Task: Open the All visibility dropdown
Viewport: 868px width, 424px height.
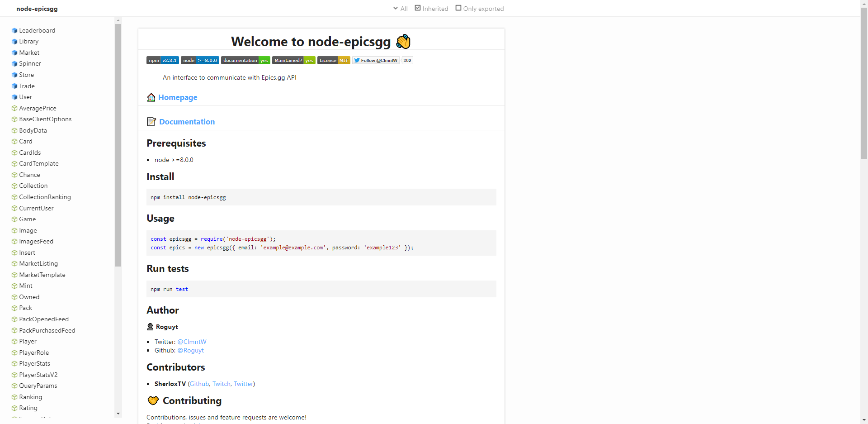Action: 401,9
